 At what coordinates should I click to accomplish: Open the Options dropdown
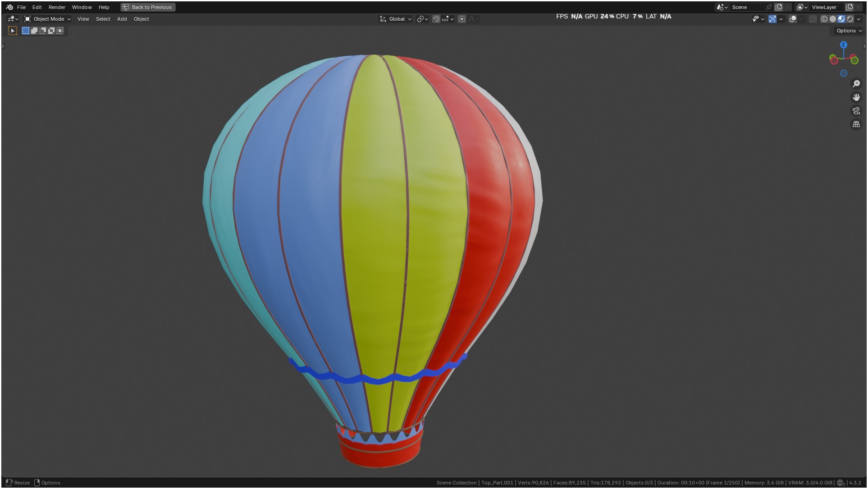coord(849,31)
